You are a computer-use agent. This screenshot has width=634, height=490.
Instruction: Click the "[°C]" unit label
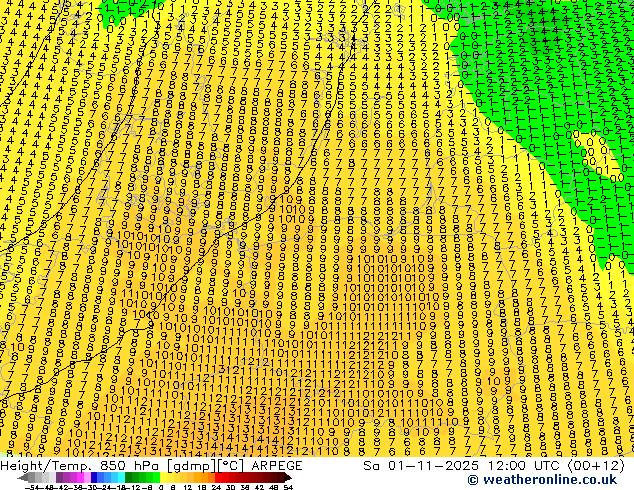click(230, 466)
